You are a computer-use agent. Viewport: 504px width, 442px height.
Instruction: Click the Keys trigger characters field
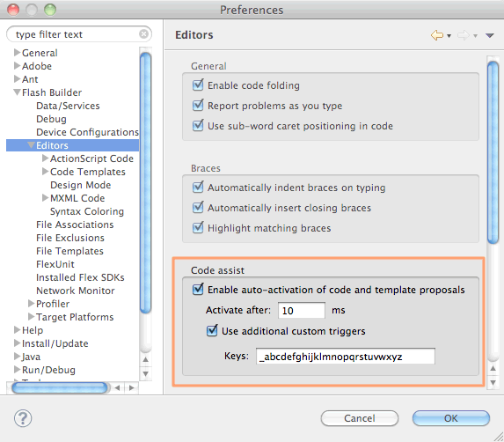(x=346, y=357)
